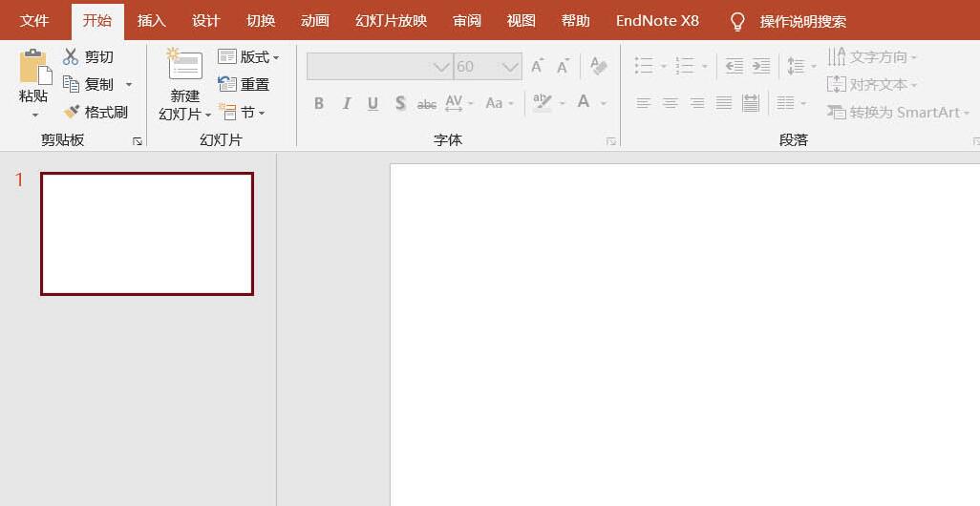Toggle bulleted list
Viewport: 980px width, 506px height.
(x=644, y=66)
